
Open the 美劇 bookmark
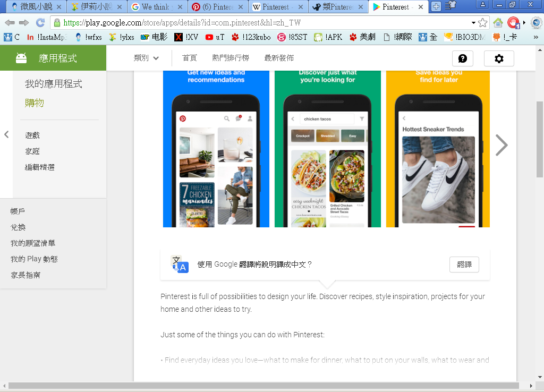[362, 37]
